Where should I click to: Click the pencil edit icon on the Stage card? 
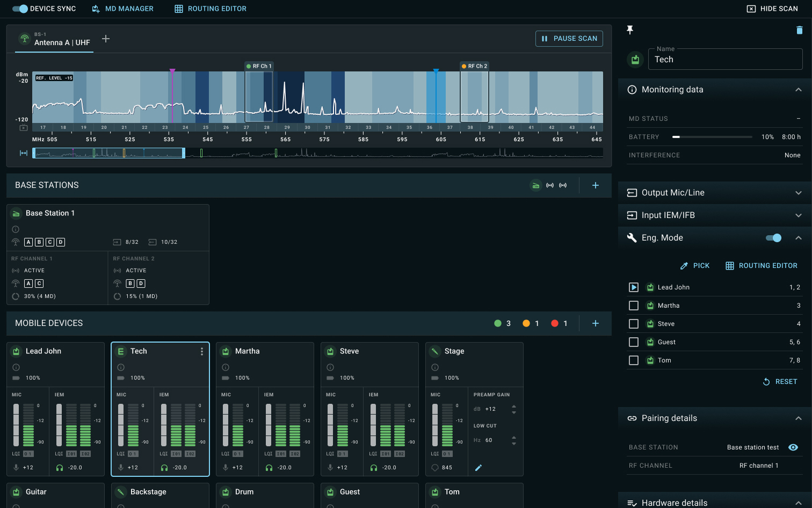tap(477, 468)
